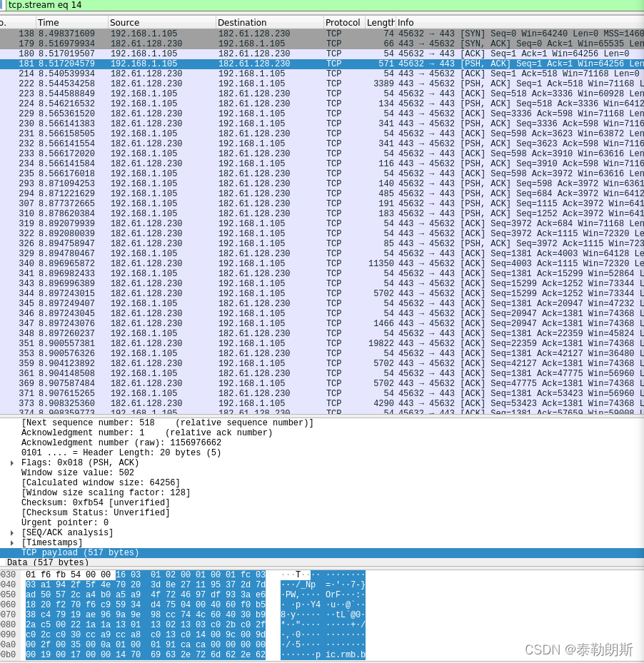Click Acknowledgment number (raw) line
This screenshot has height=663, width=644.
tap(121, 442)
